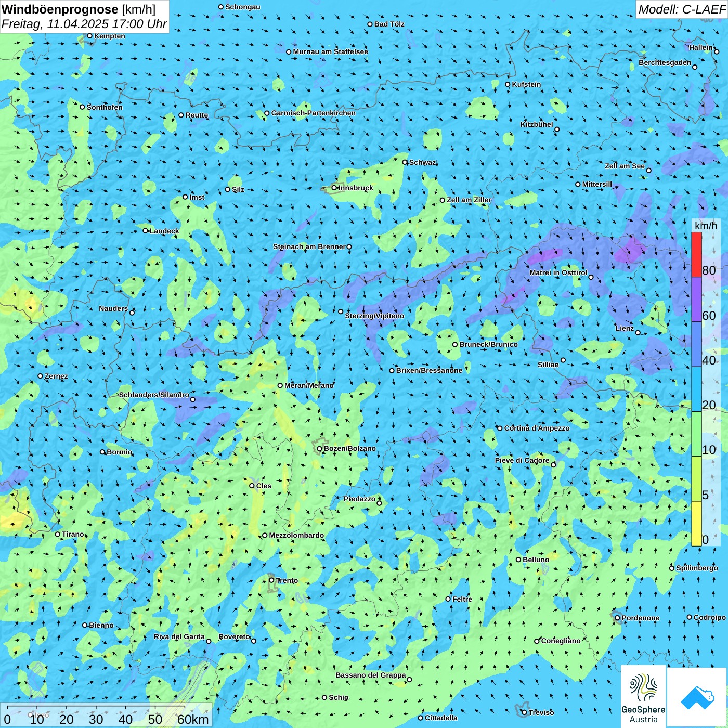Click the Treviso city marker

point(524,712)
